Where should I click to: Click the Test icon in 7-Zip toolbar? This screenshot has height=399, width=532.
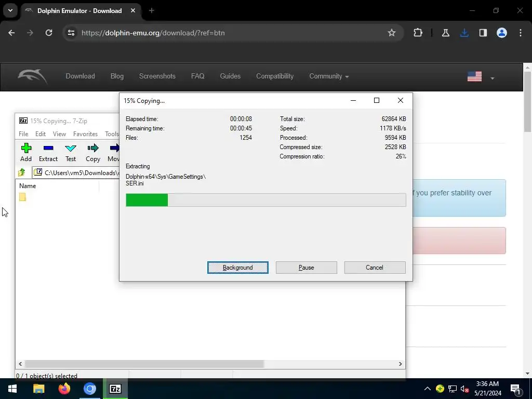(71, 148)
